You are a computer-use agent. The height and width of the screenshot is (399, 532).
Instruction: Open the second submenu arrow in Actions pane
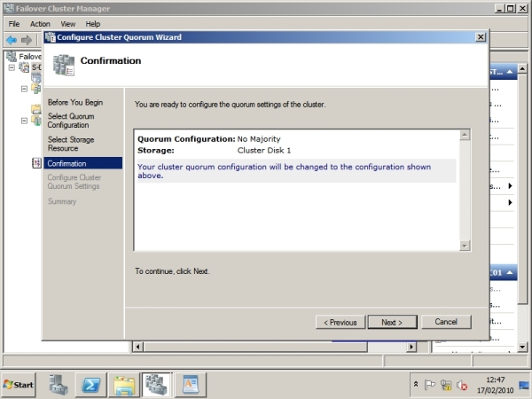(510, 202)
